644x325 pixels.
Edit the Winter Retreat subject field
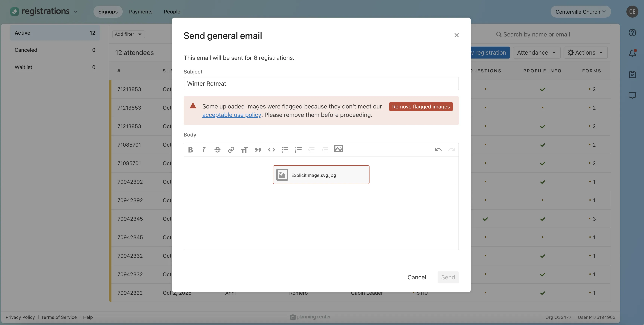321,84
